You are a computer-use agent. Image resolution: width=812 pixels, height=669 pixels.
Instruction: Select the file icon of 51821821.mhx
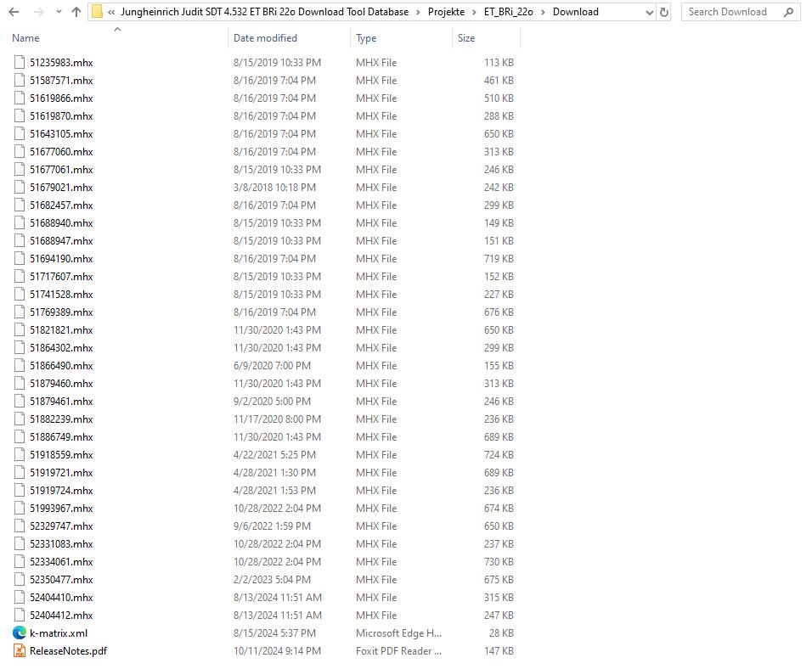pyautogui.click(x=20, y=330)
